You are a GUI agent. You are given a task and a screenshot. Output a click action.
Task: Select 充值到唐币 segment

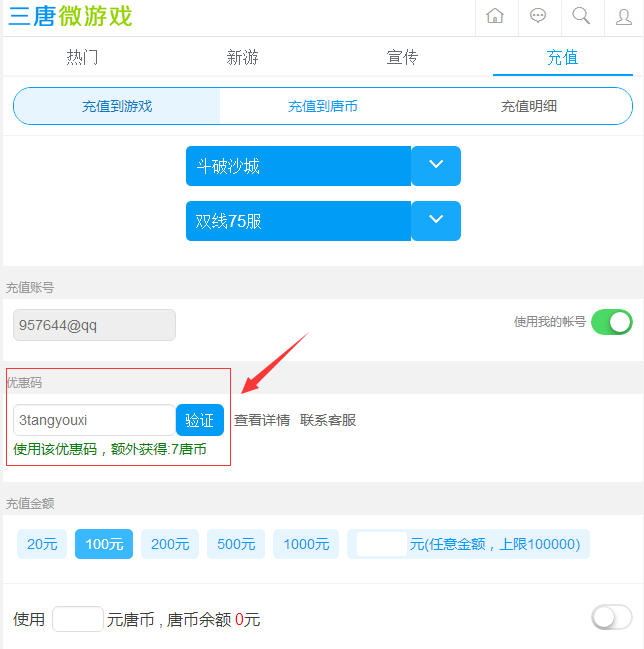323,106
